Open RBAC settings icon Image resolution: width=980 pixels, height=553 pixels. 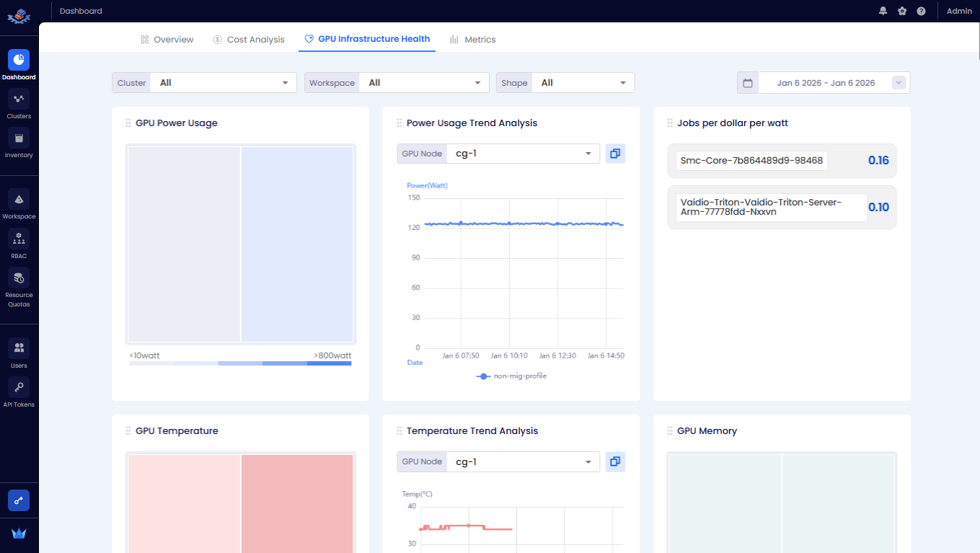pyautogui.click(x=19, y=239)
